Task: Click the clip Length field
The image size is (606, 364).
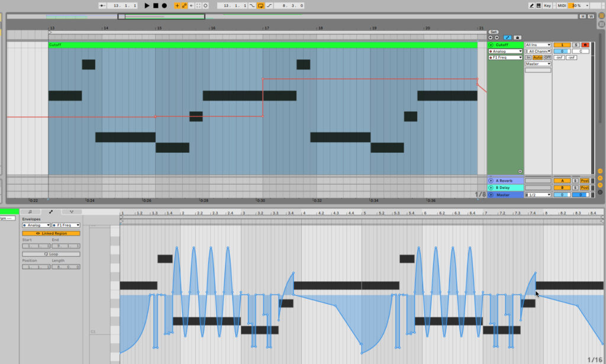Action: tap(66, 266)
